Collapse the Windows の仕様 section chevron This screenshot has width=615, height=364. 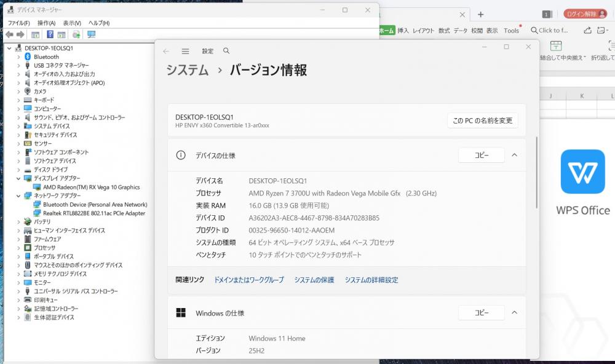(514, 313)
